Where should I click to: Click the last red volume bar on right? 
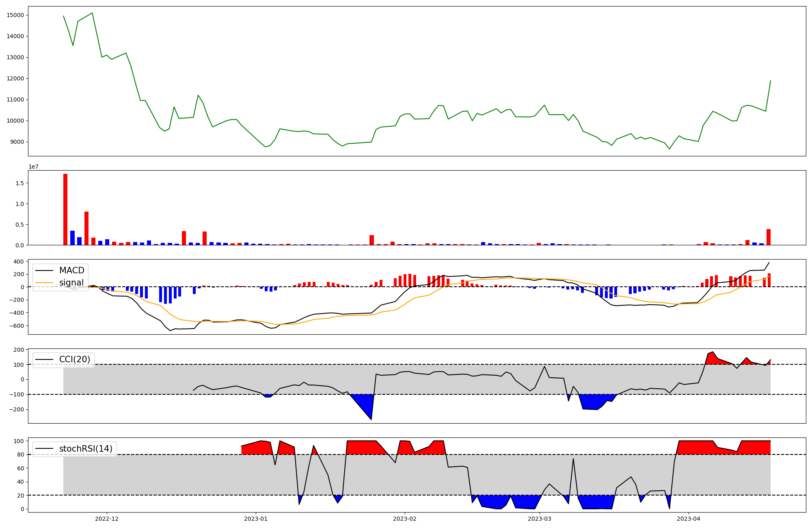coord(769,237)
